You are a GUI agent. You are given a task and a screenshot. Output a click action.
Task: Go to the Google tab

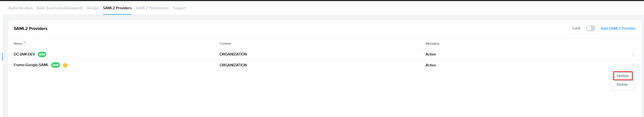pyautogui.click(x=93, y=8)
